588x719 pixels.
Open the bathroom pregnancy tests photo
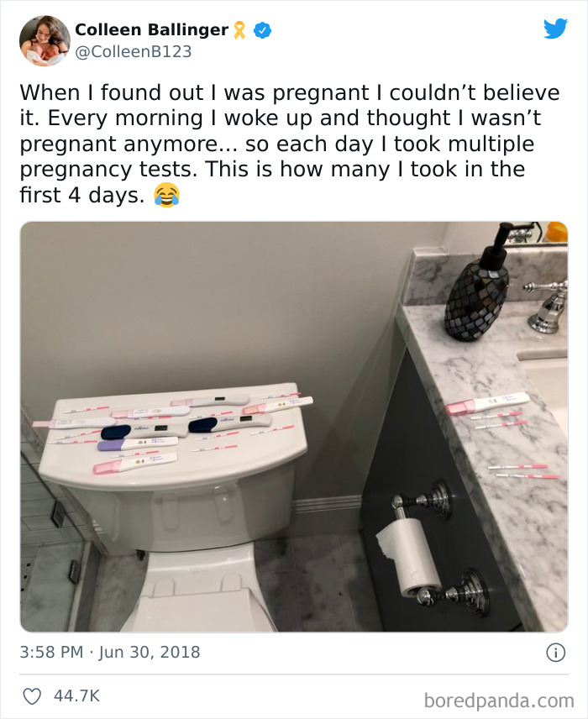click(294, 427)
